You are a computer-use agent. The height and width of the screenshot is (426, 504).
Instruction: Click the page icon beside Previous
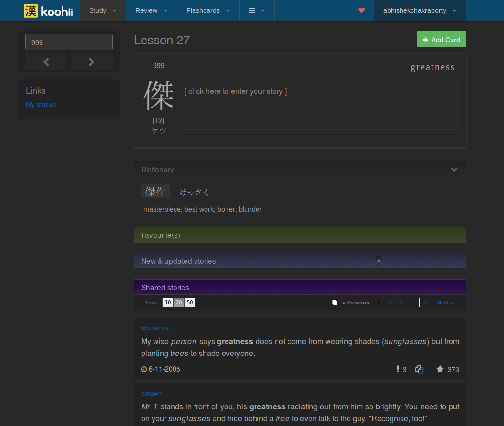tap(335, 303)
